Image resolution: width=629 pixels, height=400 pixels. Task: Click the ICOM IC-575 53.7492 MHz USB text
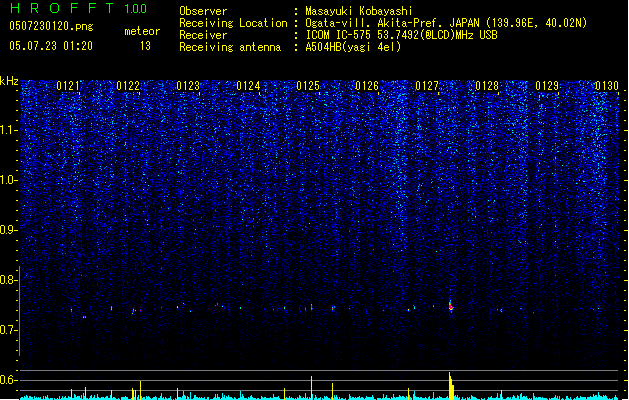coord(402,35)
